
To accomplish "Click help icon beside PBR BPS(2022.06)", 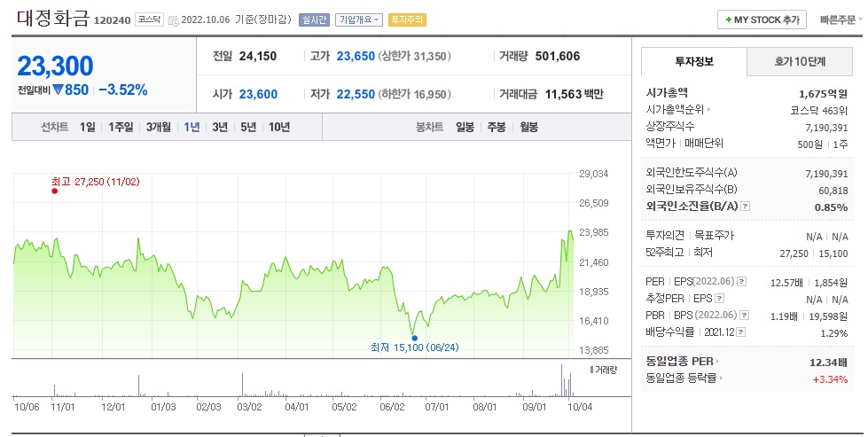I will pyautogui.click(x=745, y=316).
